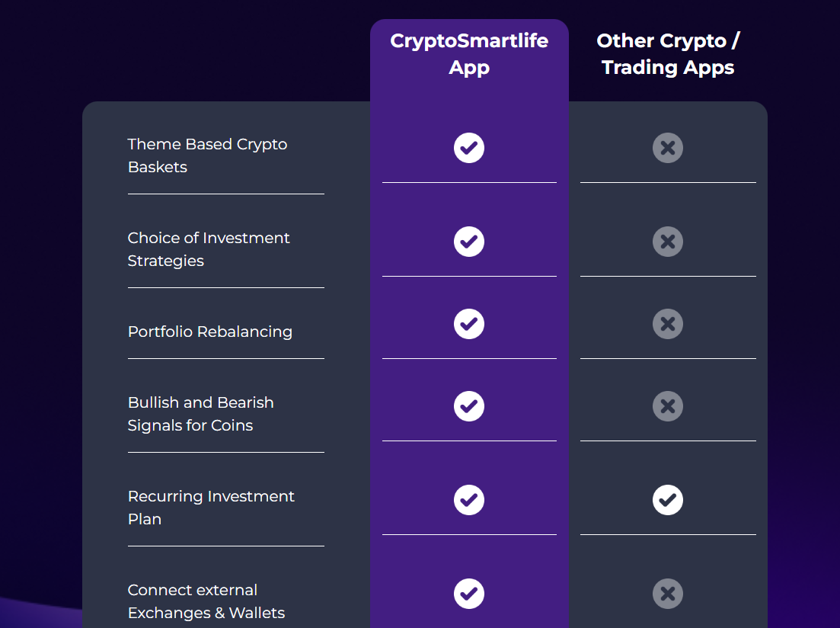Click Other Apps cross for Investment Strategies row

668,242
